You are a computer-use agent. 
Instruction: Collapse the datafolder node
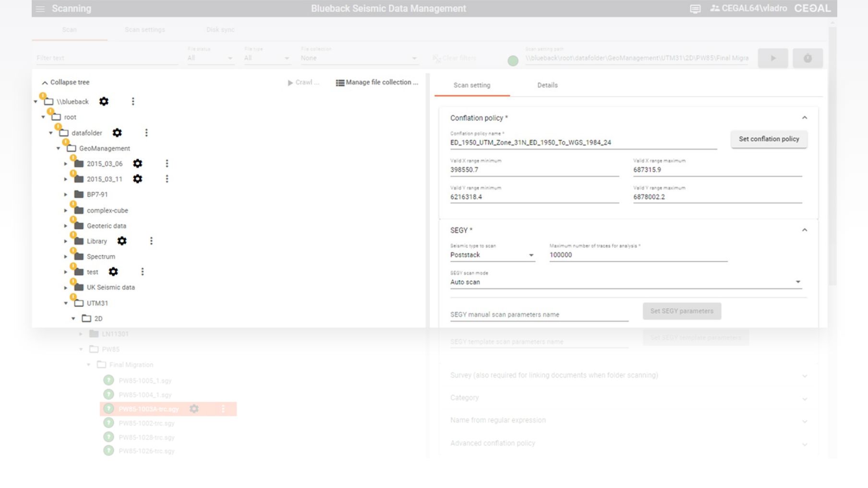pyautogui.click(x=51, y=133)
